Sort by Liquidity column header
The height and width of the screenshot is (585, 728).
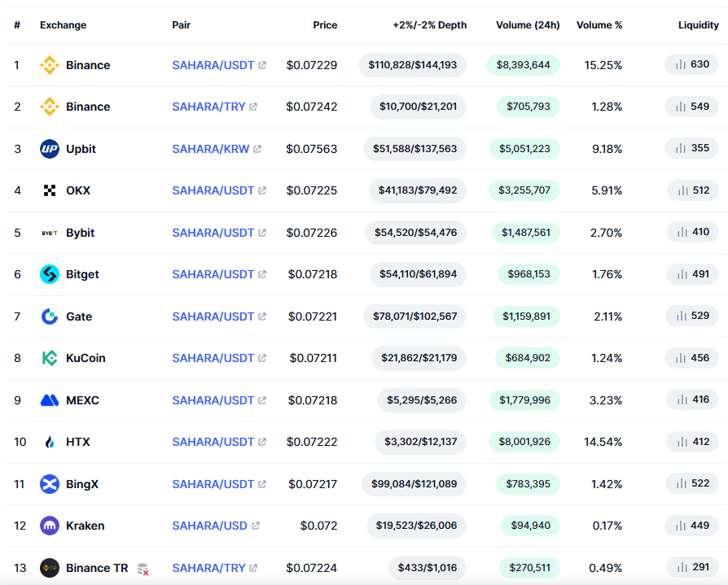tap(699, 25)
